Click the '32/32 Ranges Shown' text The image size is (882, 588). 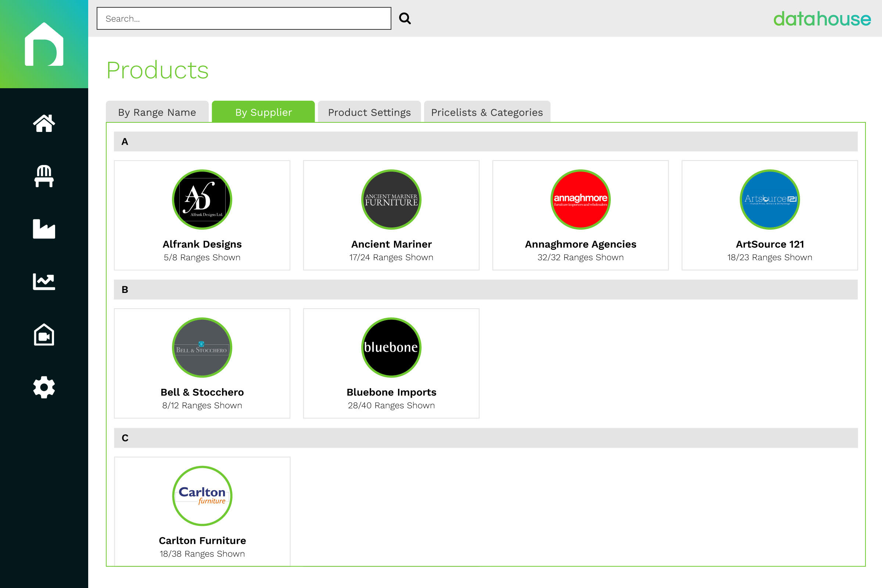[x=581, y=257]
